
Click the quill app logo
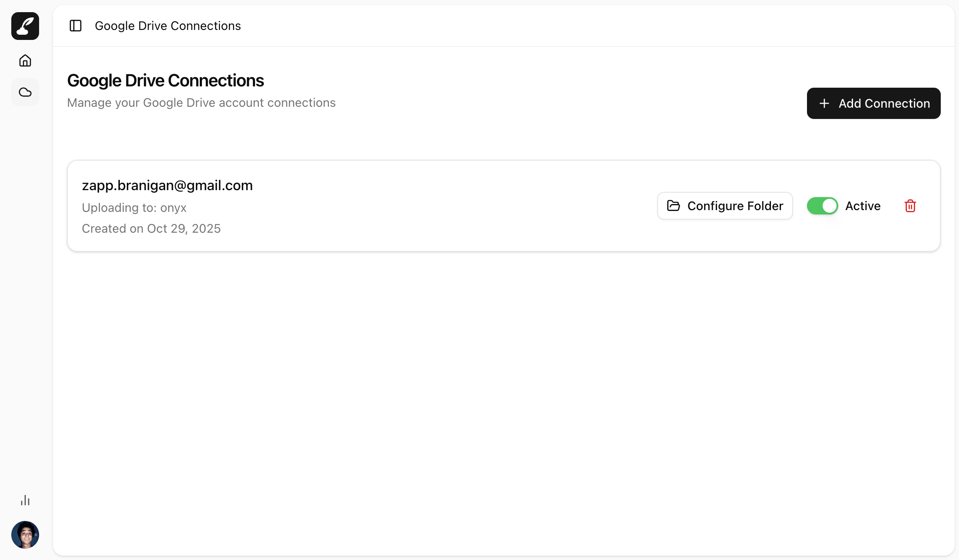pyautogui.click(x=25, y=26)
